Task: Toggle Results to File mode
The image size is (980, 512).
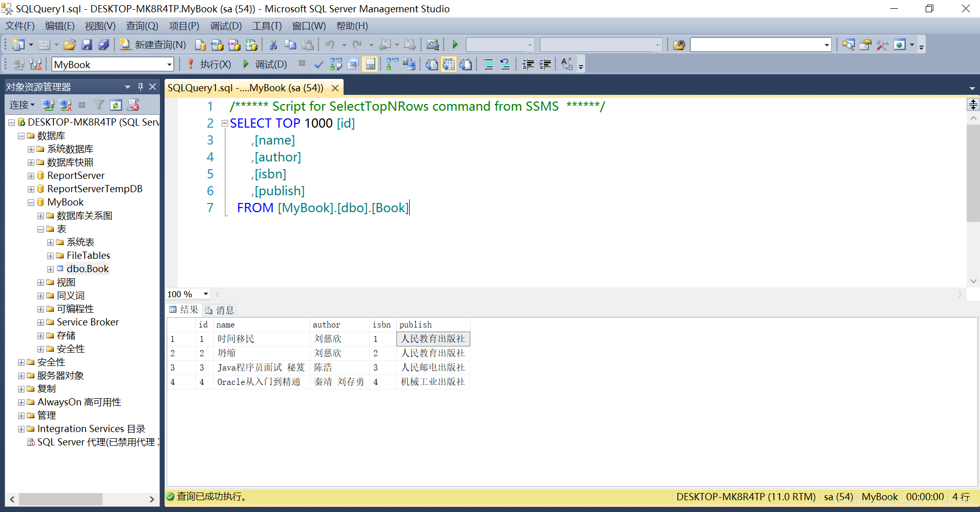Action: (466, 64)
